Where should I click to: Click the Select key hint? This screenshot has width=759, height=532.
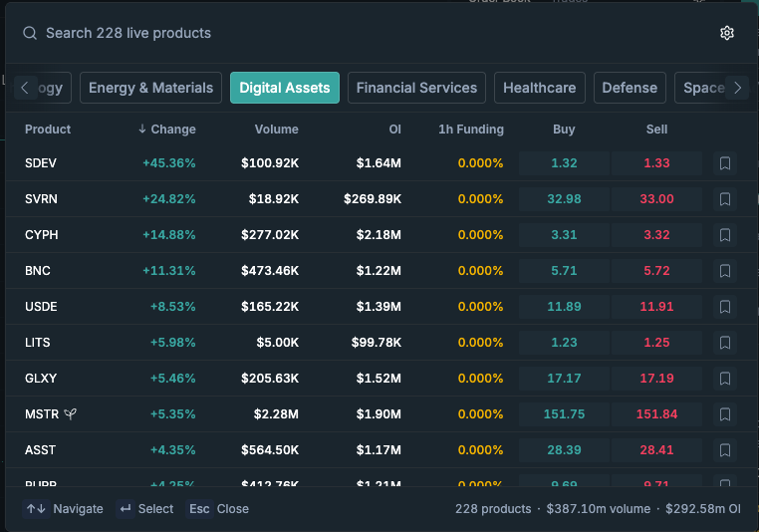tap(145, 509)
